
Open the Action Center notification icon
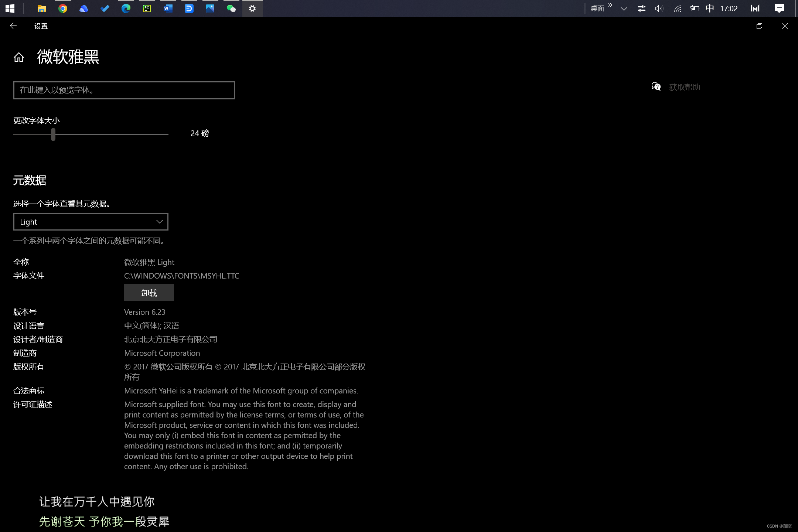(x=779, y=8)
